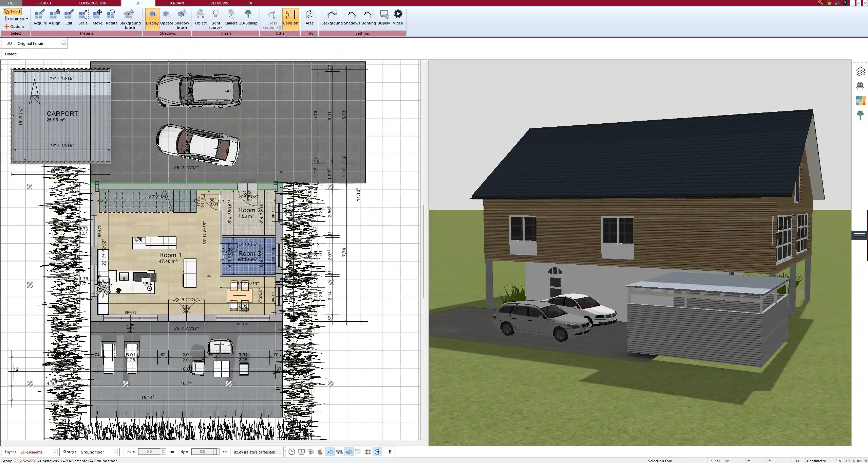Screen dimensions: 868x463
Task: Toggle the flat plane icon in bottom toolbar
Action: point(349,452)
